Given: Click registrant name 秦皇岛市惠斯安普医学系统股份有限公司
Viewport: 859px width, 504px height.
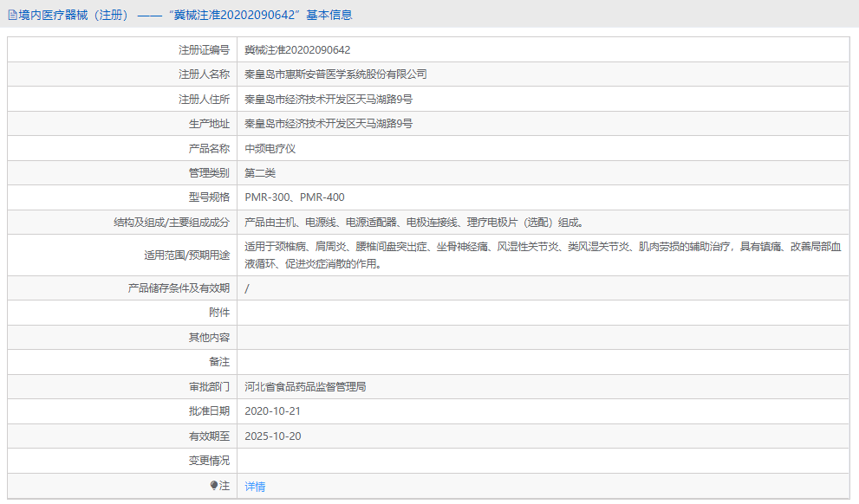Looking at the screenshot, I should 335,74.
